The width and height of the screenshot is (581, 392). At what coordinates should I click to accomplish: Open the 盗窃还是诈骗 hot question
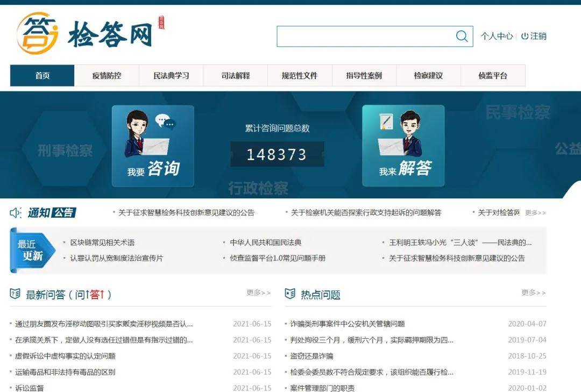tap(311, 356)
